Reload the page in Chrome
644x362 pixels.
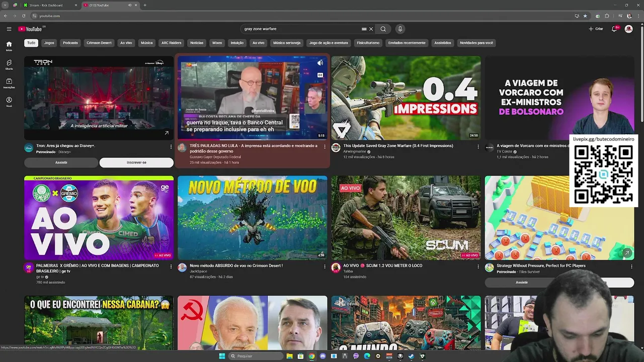[24, 16]
